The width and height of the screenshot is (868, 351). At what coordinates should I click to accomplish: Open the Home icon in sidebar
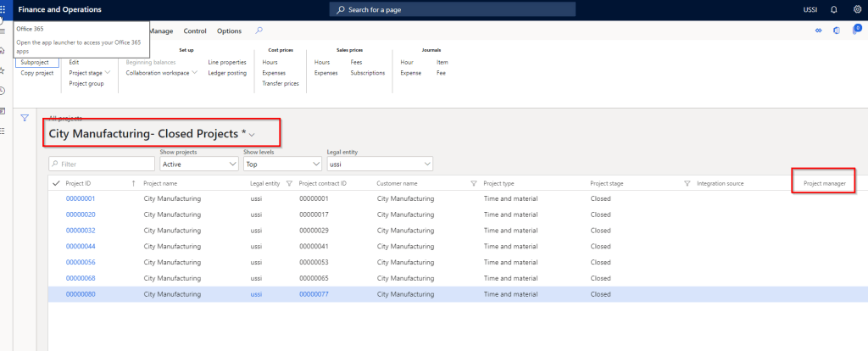tap(3, 51)
